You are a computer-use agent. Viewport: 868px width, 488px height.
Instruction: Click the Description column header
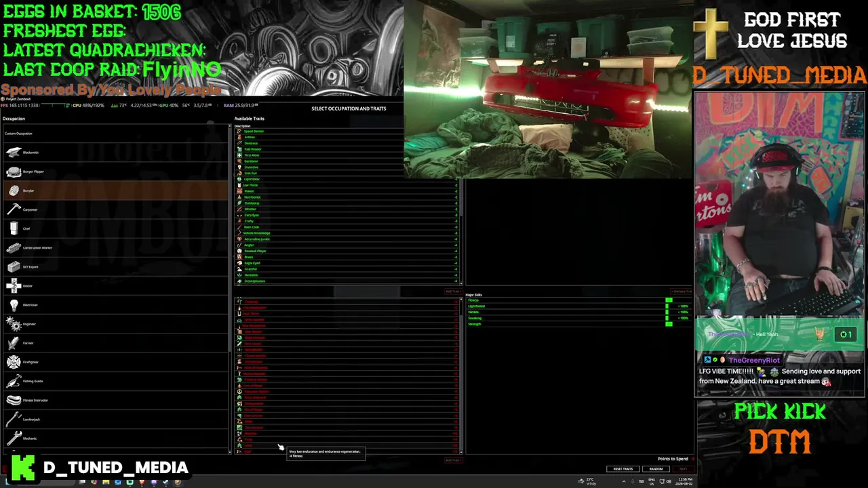243,126
